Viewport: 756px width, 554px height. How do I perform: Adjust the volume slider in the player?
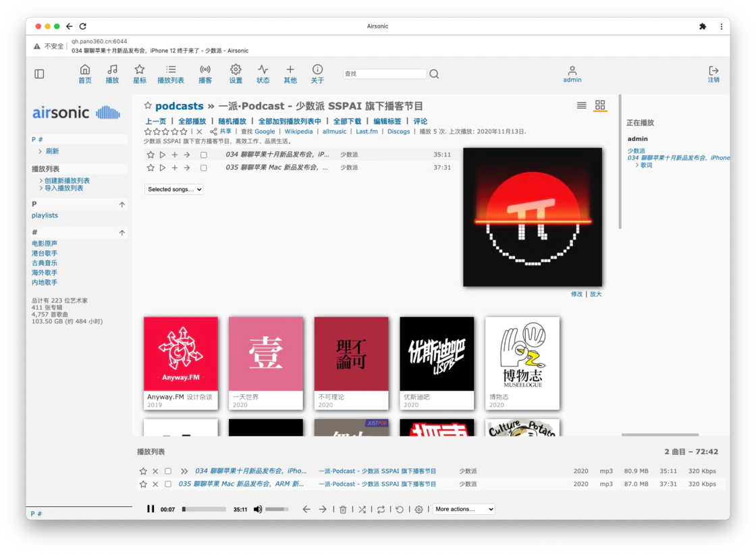point(277,509)
